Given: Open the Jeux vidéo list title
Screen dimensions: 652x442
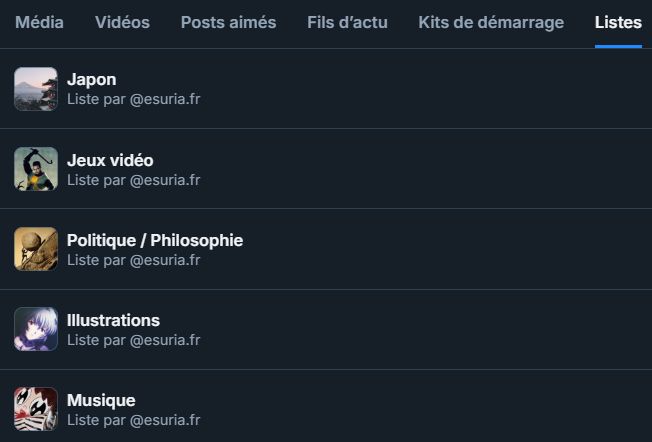Looking at the screenshot, I should pos(110,160).
